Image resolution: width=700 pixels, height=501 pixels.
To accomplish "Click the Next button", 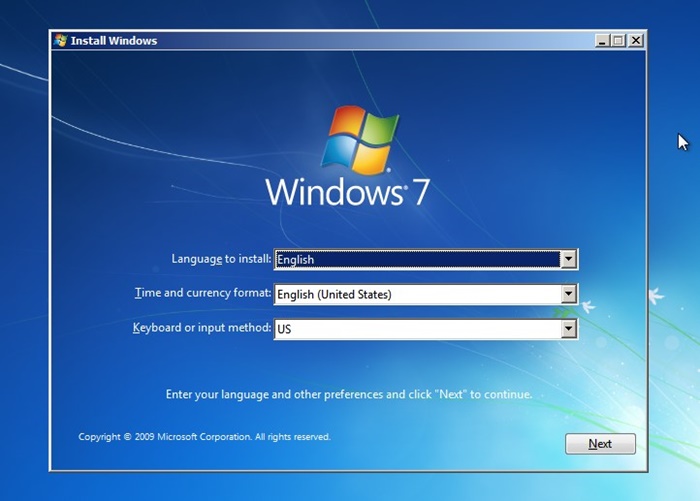I will coord(600,444).
